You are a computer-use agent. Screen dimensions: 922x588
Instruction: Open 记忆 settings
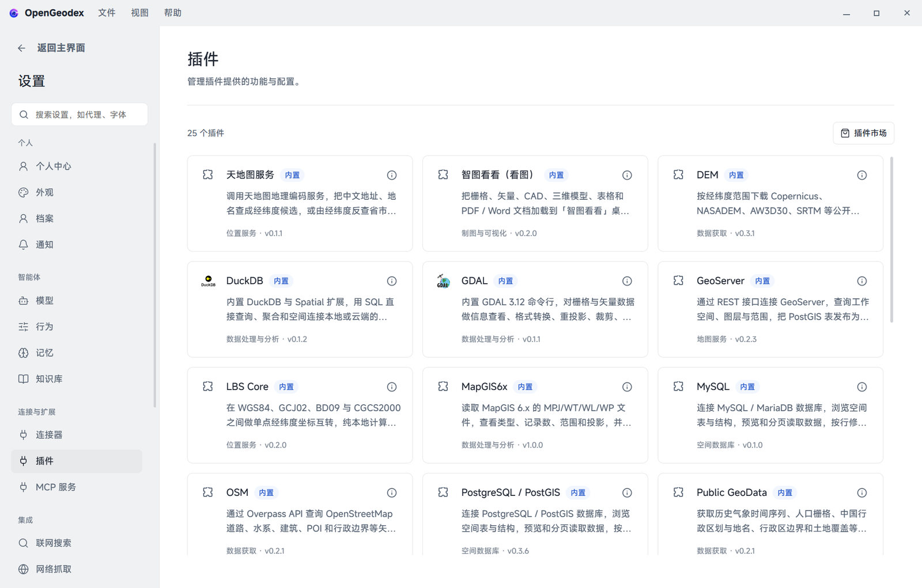tap(77, 353)
